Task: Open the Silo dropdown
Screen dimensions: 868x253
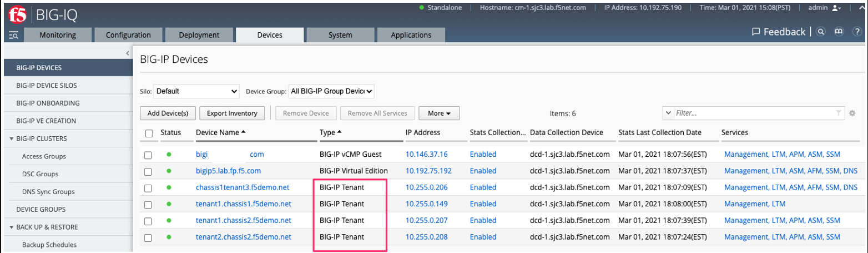Action: (196, 91)
